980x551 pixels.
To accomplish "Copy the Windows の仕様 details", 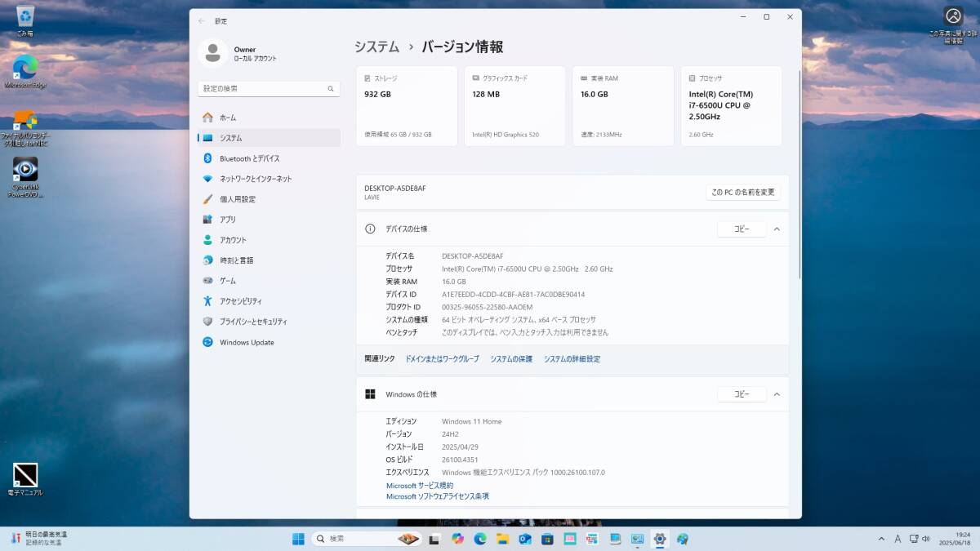I will tap(742, 394).
